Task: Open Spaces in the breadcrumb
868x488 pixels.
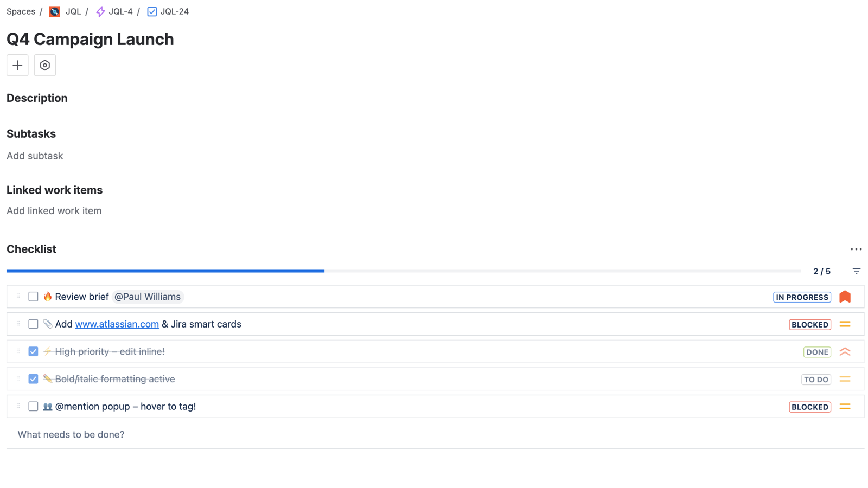Action: [21, 11]
